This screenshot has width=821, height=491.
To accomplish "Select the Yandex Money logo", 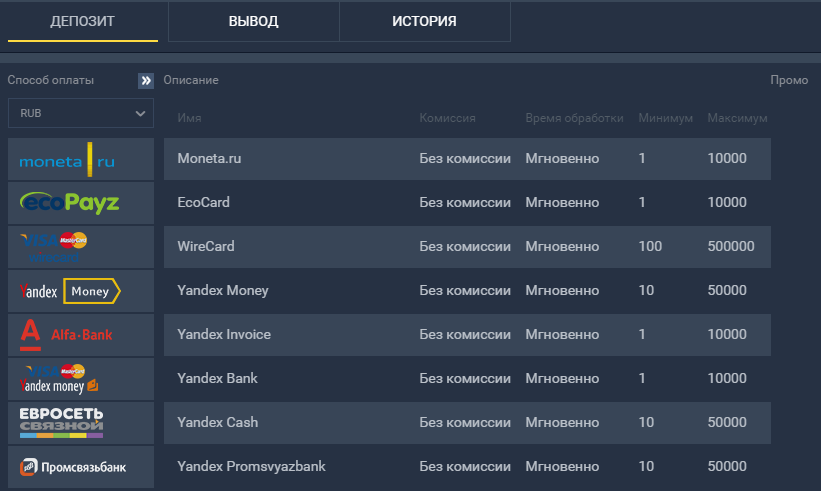I will (x=81, y=291).
